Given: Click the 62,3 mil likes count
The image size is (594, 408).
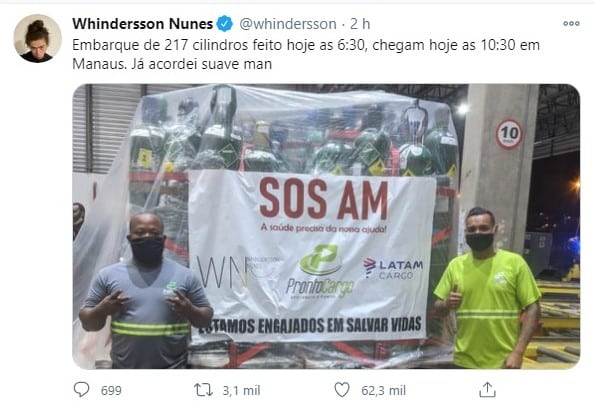Looking at the screenshot, I should pyautogui.click(x=383, y=391).
